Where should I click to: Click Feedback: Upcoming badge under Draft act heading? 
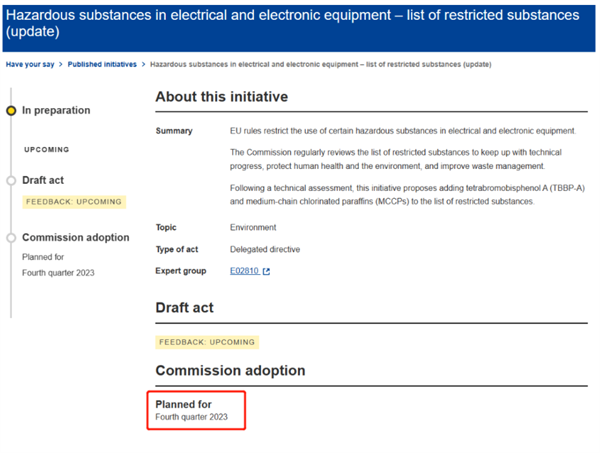tap(207, 342)
